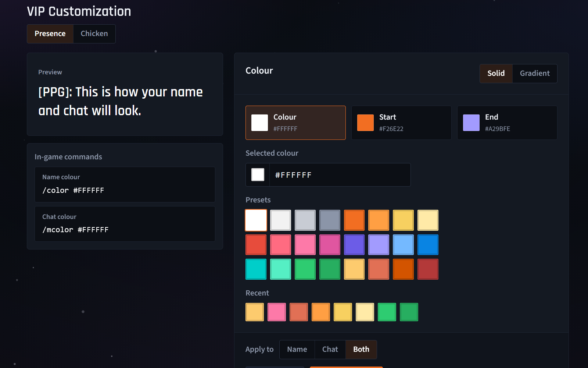Pick the indigo purple preset swatch
The image size is (588, 368).
pos(354,245)
